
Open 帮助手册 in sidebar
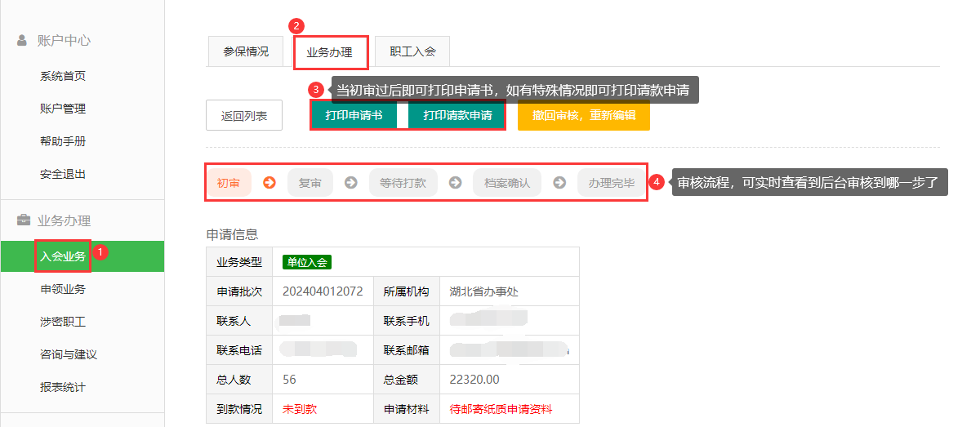click(63, 141)
